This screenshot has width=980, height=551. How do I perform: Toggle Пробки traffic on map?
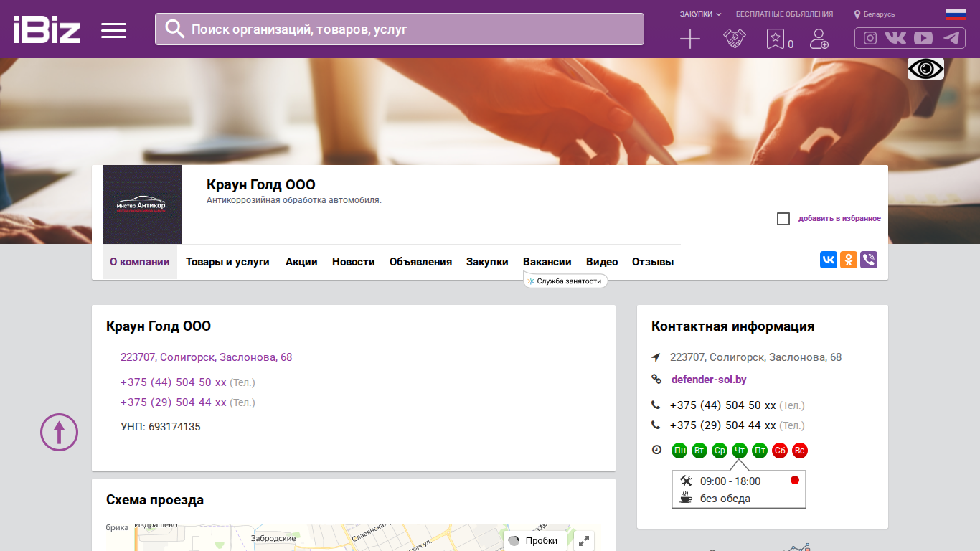point(534,541)
